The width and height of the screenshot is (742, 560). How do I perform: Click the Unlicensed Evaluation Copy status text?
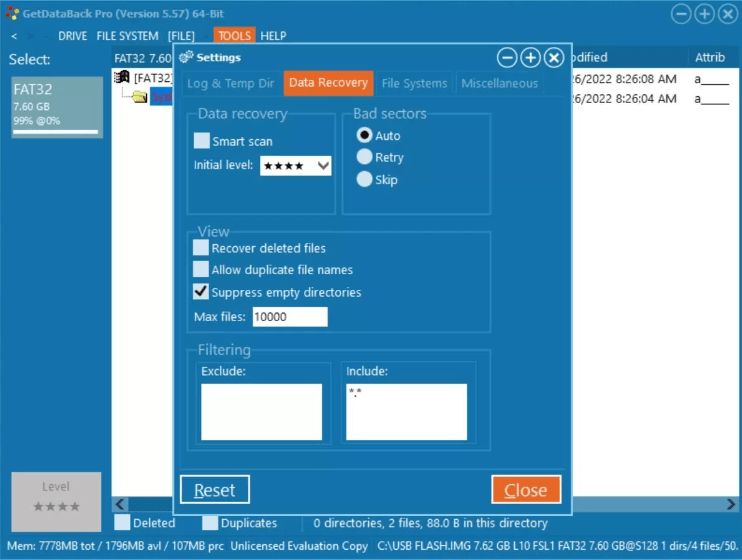(x=299, y=546)
